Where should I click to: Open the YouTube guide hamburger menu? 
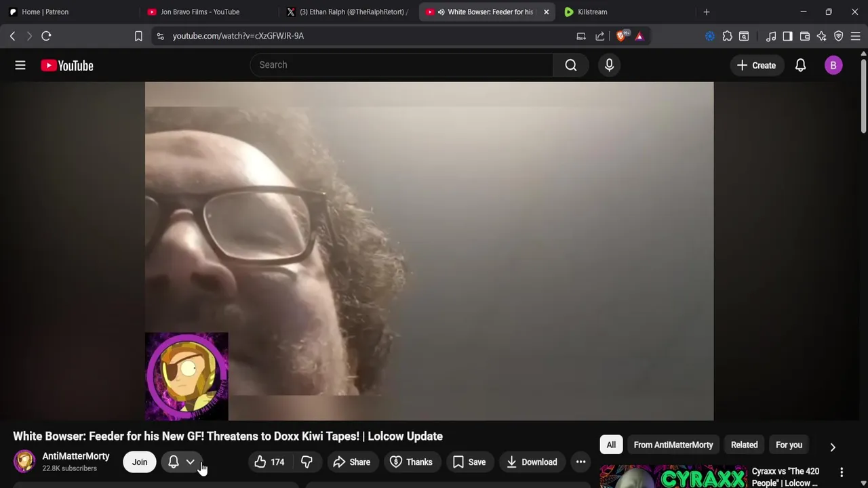(20, 65)
